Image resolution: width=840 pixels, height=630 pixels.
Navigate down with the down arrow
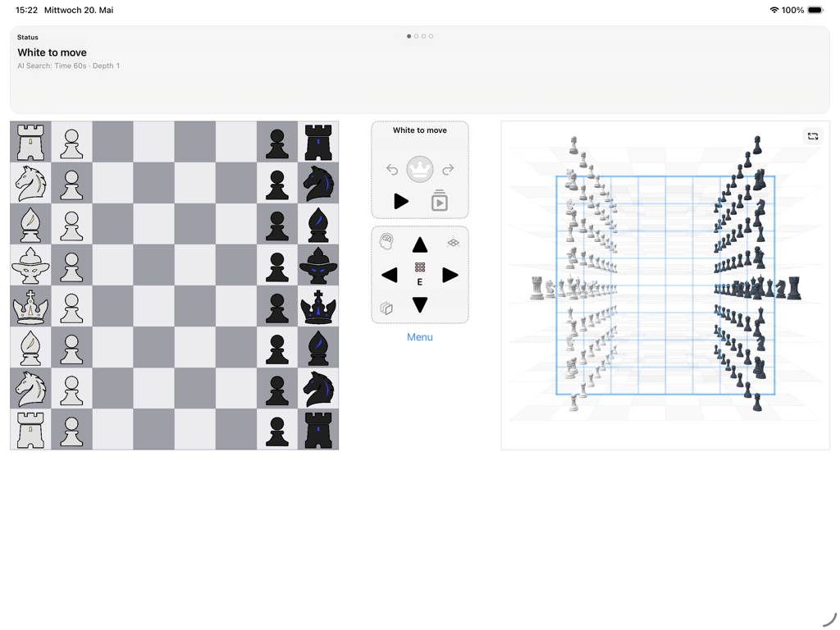(420, 305)
